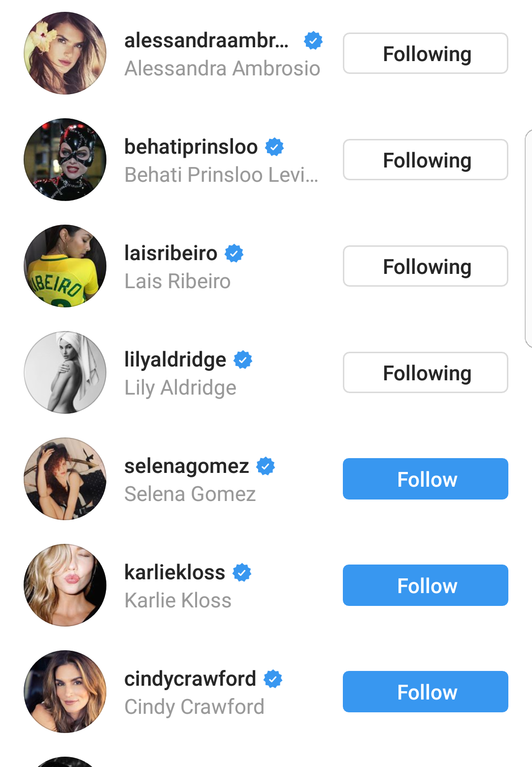Unfollow behatiprinsloo using the Following button
The width and height of the screenshot is (532, 767).
(x=425, y=159)
